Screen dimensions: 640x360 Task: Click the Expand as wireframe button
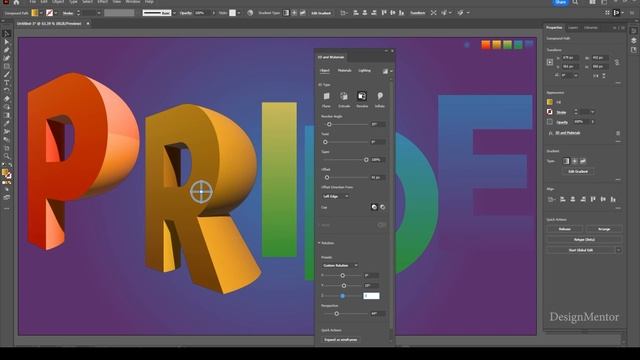click(x=340, y=340)
